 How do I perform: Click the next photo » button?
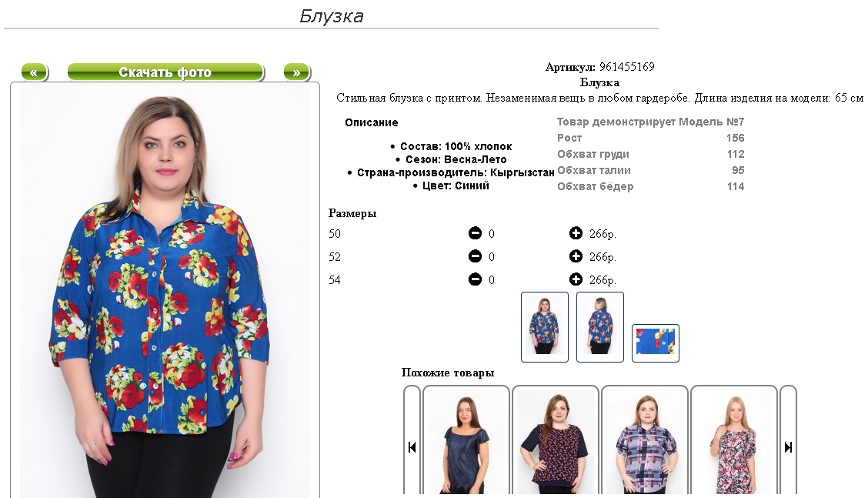[297, 72]
